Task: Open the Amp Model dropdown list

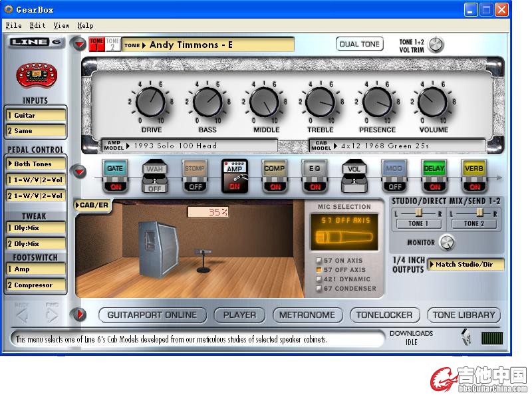Action: [x=190, y=146]
